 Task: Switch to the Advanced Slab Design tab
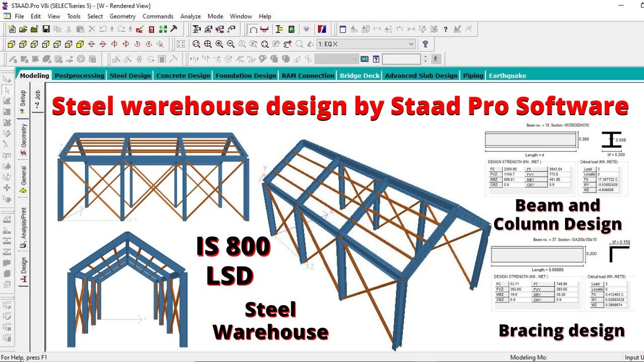(421, 75)
